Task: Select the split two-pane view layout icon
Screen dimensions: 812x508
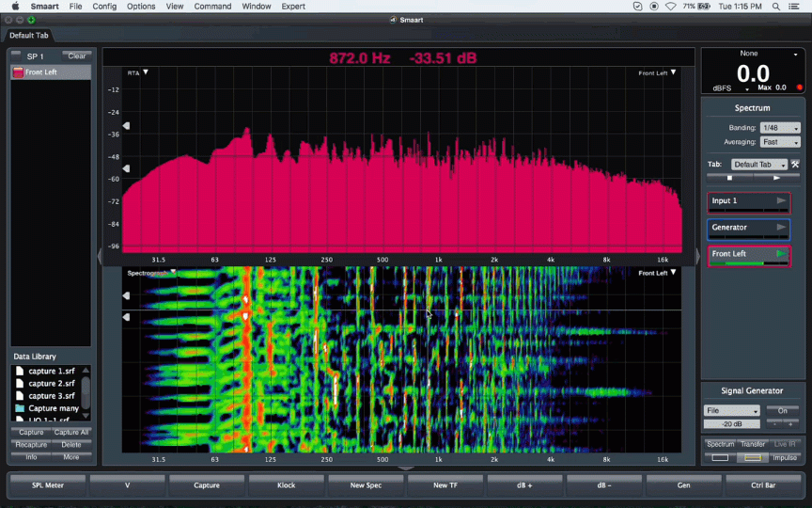Action: coord(752,458)
